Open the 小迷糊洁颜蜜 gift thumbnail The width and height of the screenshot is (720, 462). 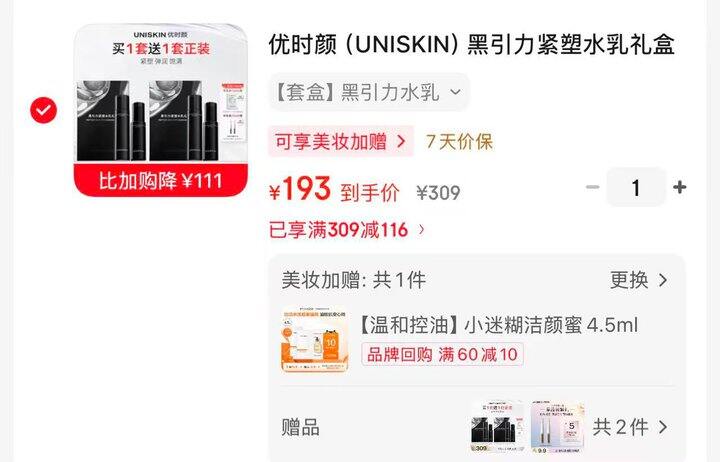pyautogui.click(x=315, y=339)
